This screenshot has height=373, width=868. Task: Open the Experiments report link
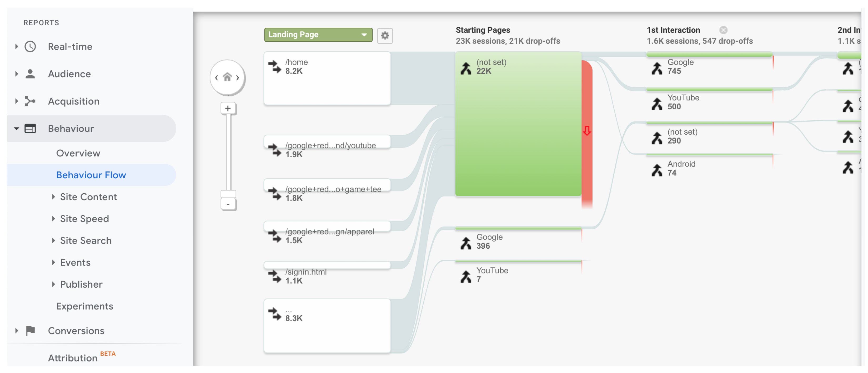[x=84, y=306]
